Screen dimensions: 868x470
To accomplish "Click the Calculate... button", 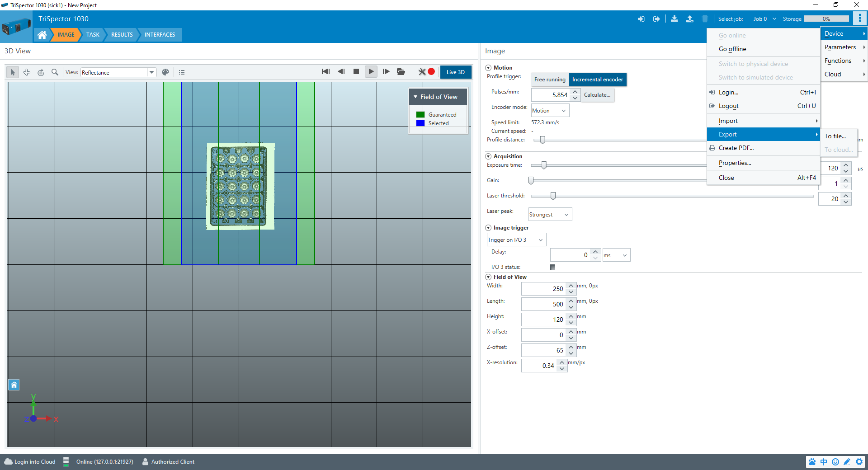I will [597, 95].
